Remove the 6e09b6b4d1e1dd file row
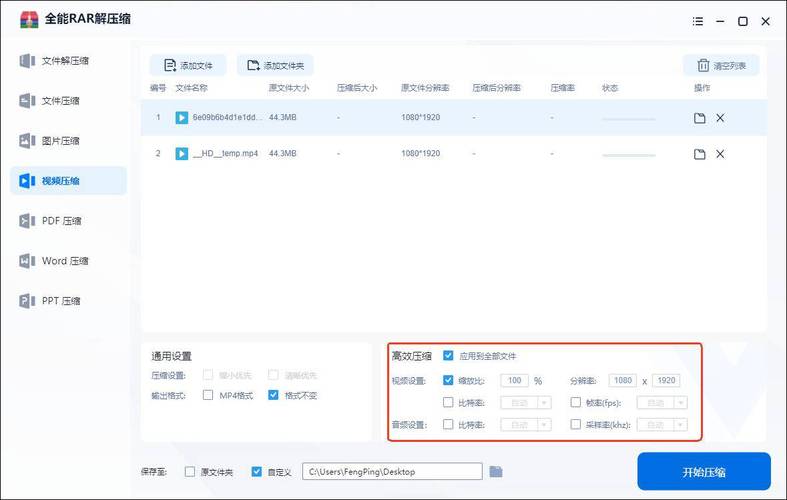The width and height of the screenshot is (787, 500). (x=720, y=118)
